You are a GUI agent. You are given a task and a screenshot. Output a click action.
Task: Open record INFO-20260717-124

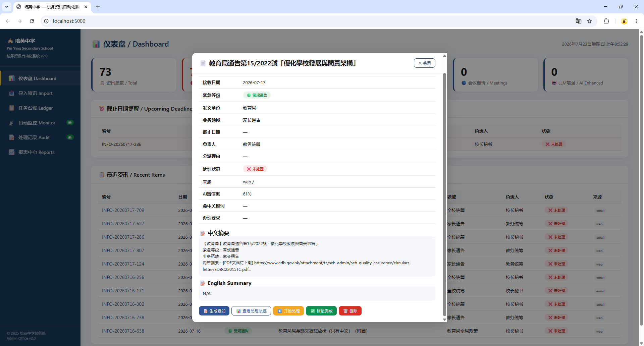click(123, 264)
